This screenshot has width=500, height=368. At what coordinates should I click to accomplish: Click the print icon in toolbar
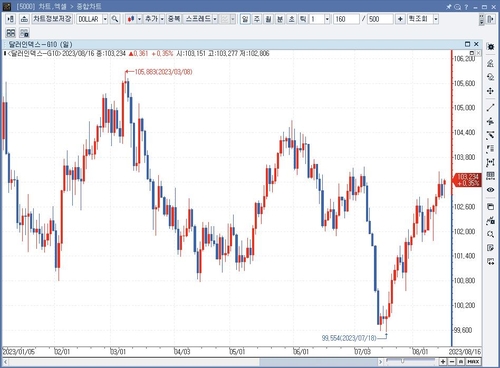[24, 19]
